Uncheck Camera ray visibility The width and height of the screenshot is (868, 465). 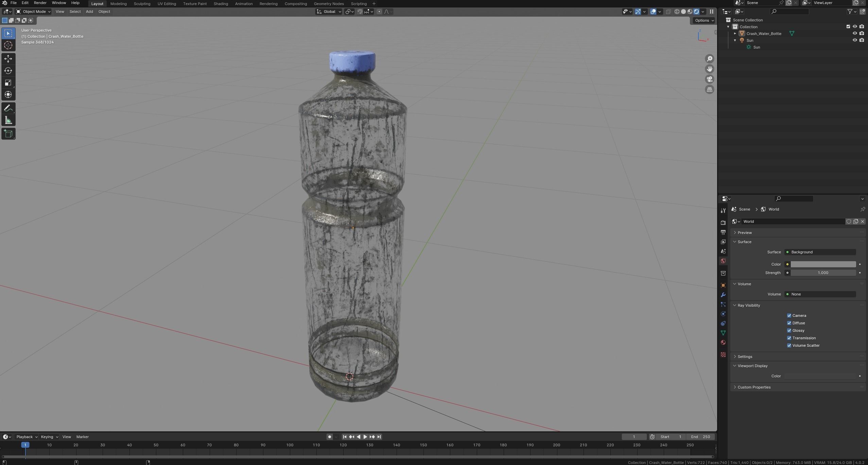789,316
